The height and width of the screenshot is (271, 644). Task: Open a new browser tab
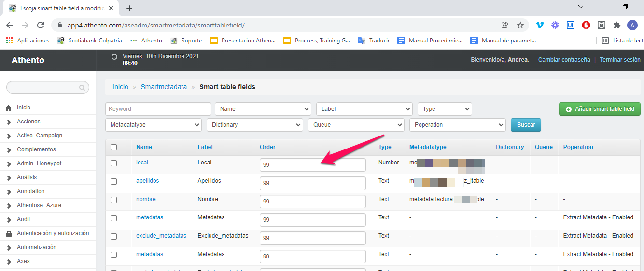coord(129,8)
